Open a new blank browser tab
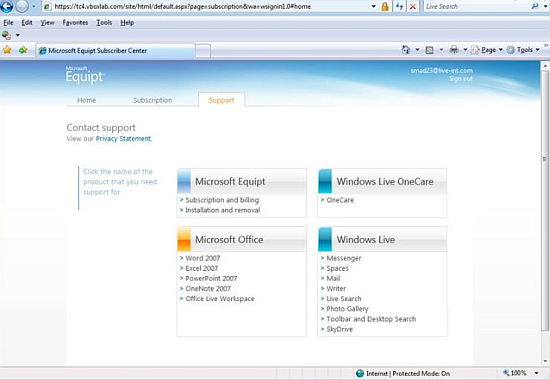The width and height of the screenshot is (550, 380). pos(203,51)
